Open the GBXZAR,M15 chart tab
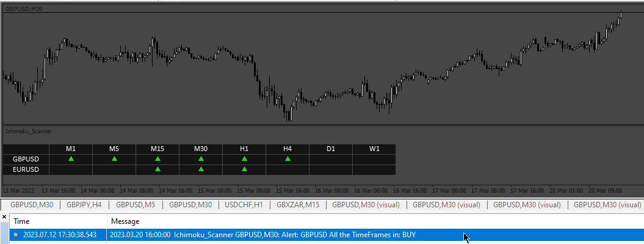 point(298,204)
